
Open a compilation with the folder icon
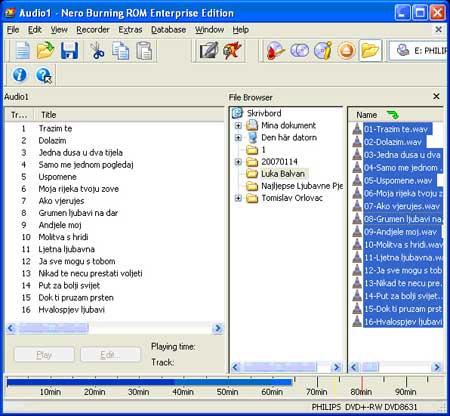point(45,51)
